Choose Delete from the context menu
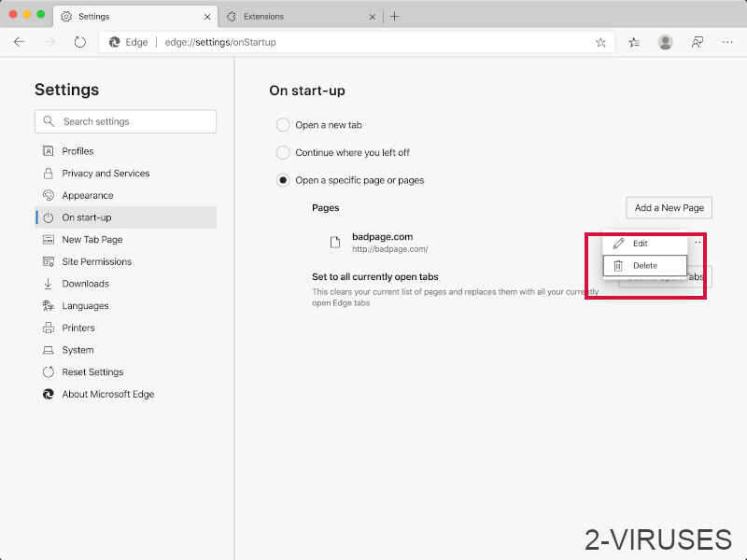 (645, 266)
